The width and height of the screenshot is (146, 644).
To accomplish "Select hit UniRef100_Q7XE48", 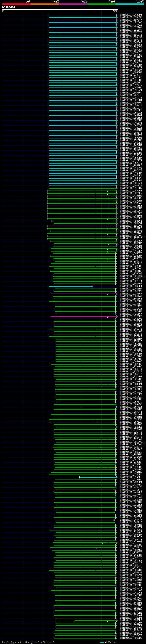I will point(131,75).
